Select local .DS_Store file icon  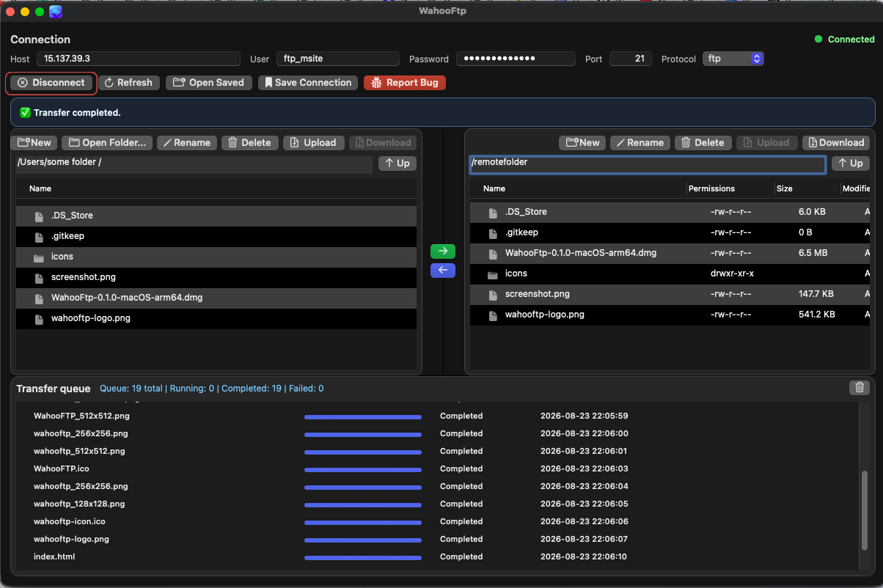38,216
